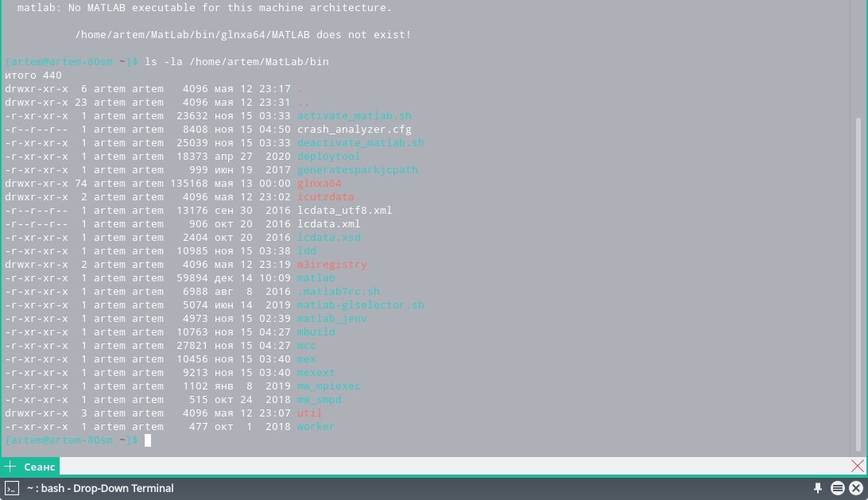Viewport: 868px width, 500px height.
Task: Click the ldd entry
Action: [x=307, y=251]
